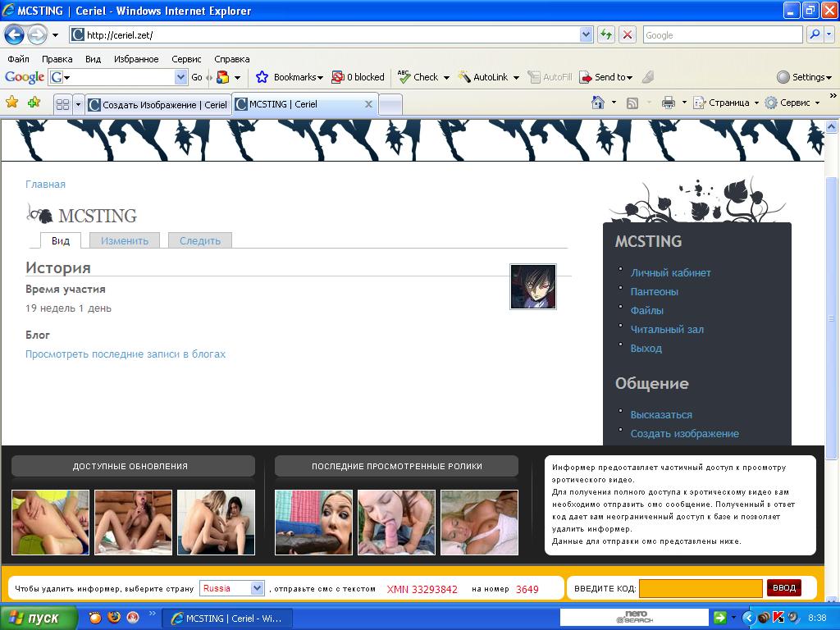Select the Изменить profile tab
840x630 pixels.
point(125,240)
